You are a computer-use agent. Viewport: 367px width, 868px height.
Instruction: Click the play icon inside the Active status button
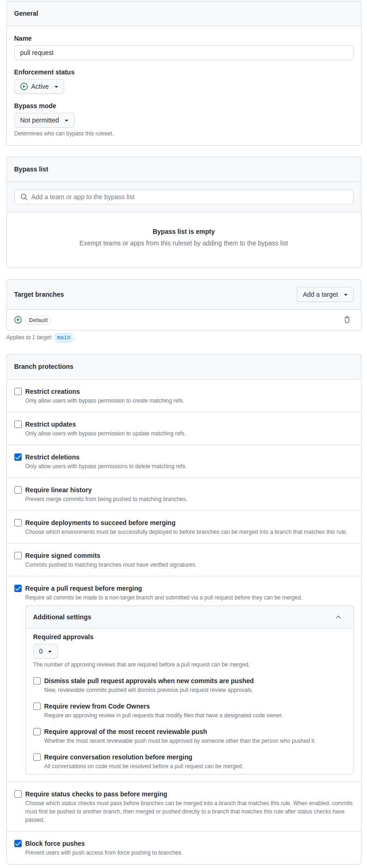click(x=24, y=86)
